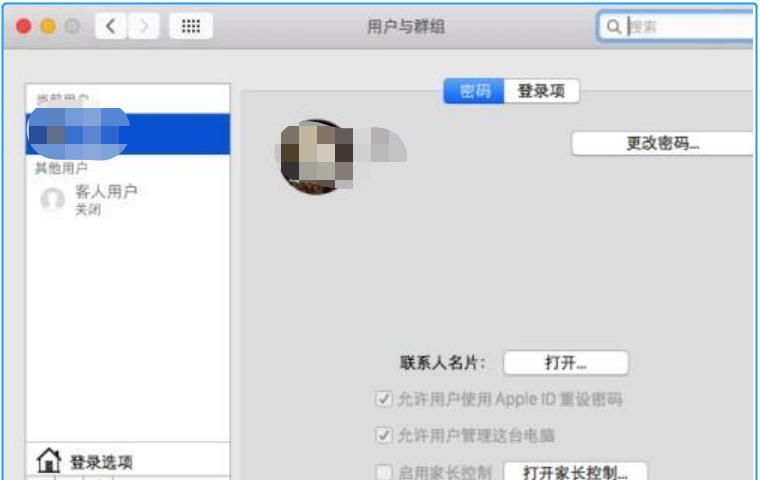Select the current user row in sidebar
Viewport: 760px width, 480px height.
[128, 134]
